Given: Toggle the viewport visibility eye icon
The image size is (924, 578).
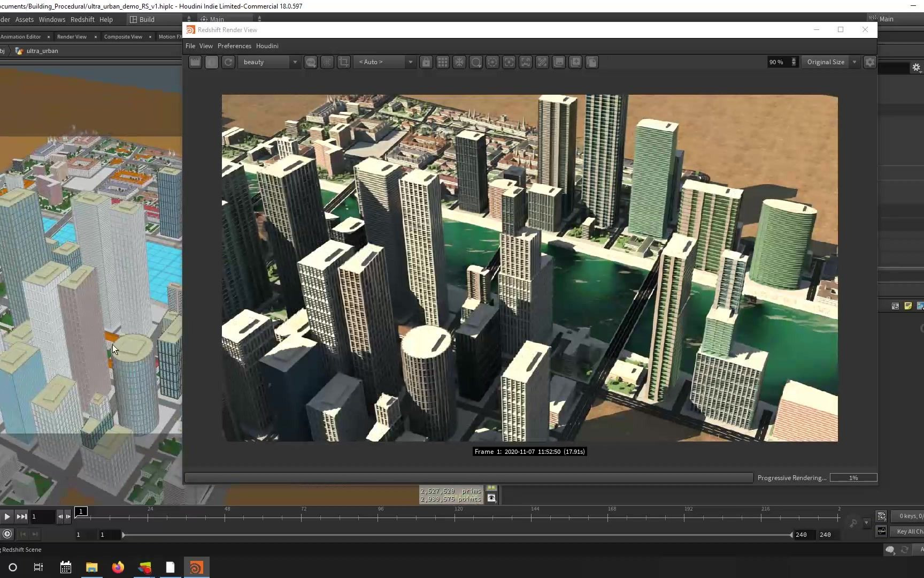Looking at the screenshot, I should (x=491, y=498).
